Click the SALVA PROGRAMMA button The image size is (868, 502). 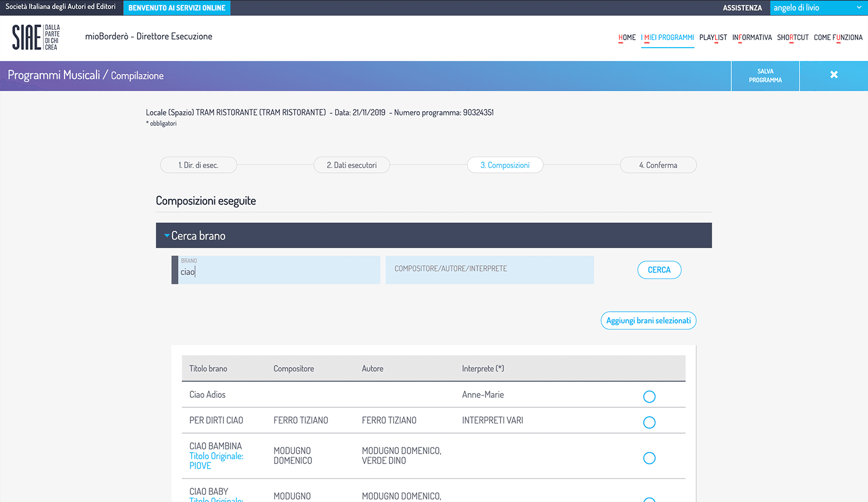click(x=765, y=76)
